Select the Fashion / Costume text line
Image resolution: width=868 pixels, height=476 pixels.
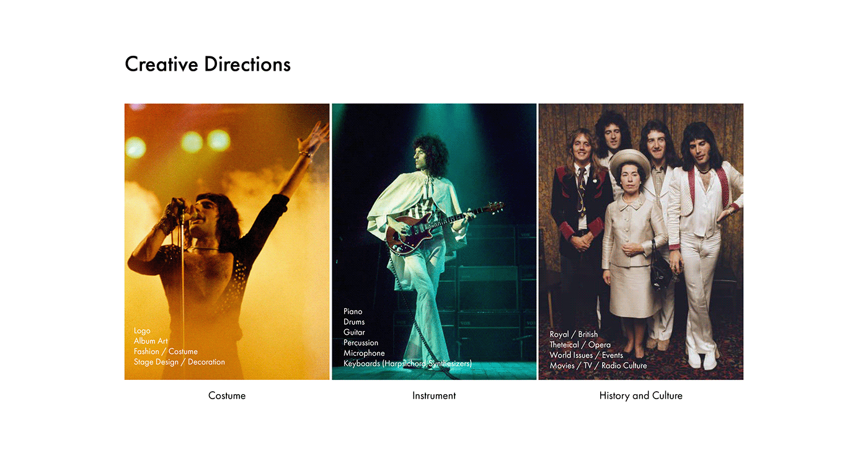[x=166, y=351]
